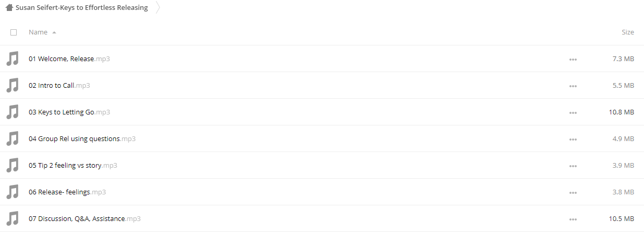
Task: Open more options for 01 Welcome, Release
Action: coord(573,59)
